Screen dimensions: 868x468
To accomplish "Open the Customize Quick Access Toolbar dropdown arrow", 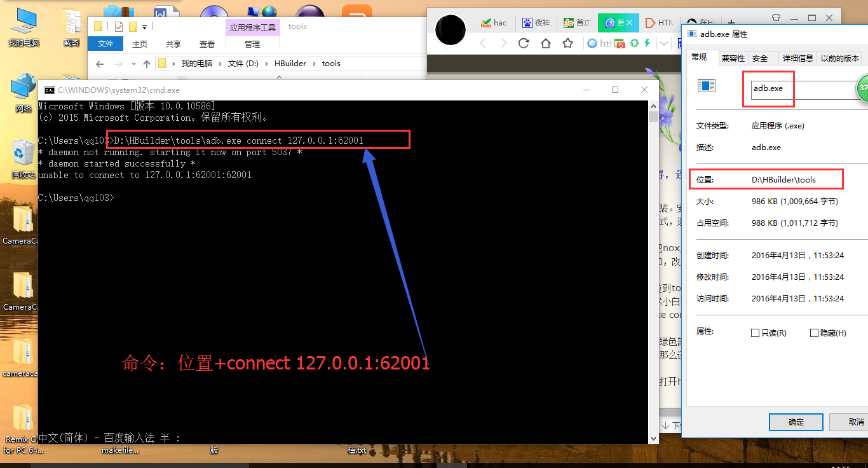I will (144, 27).
